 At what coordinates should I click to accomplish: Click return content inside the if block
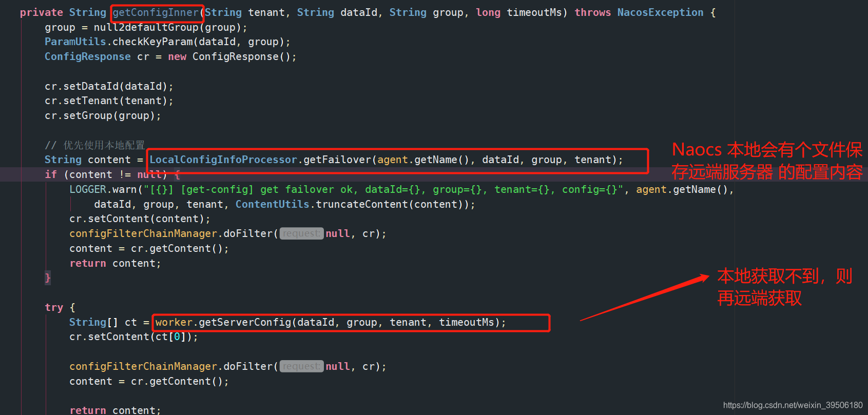coord(115,263)
